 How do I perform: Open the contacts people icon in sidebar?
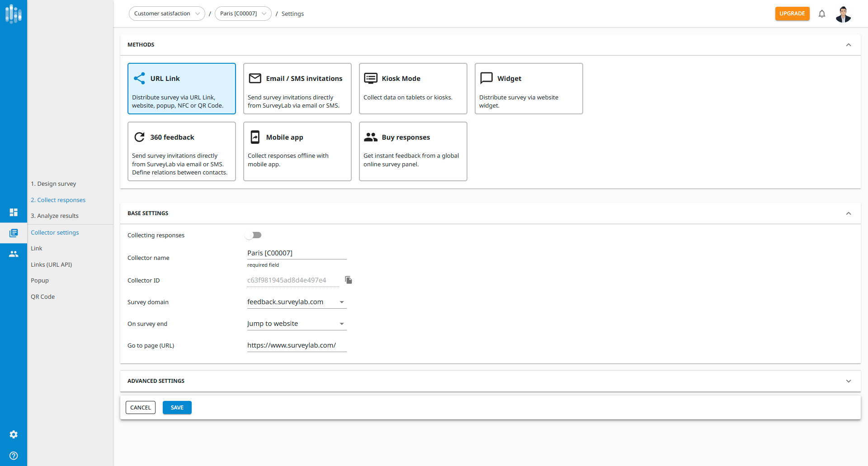tap(14, 254)
